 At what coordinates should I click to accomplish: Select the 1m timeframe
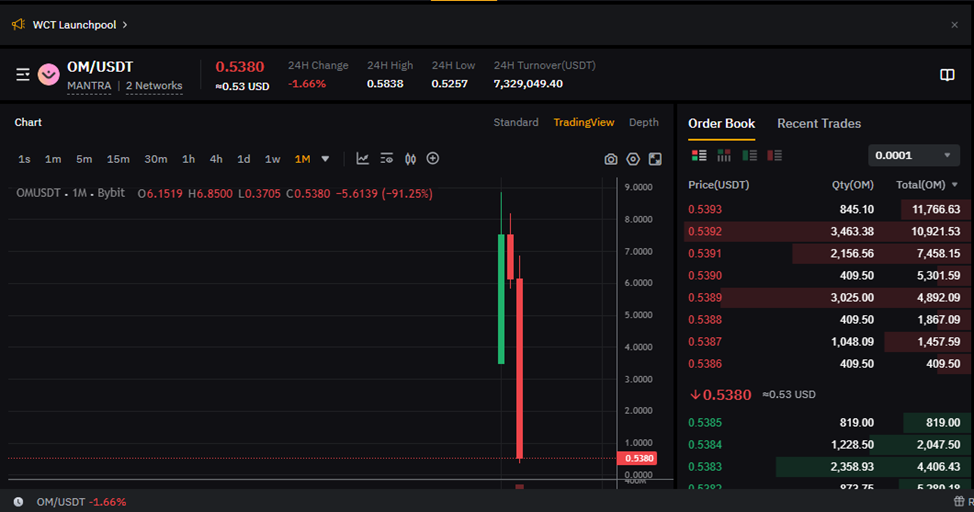click(53, 159)
